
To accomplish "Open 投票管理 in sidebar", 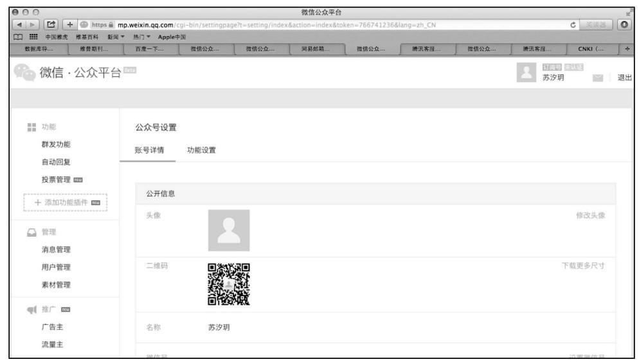I will tap(56, 180).
